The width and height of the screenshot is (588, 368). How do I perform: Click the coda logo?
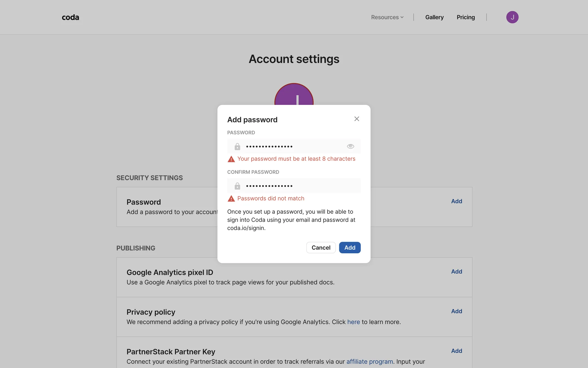70,17
